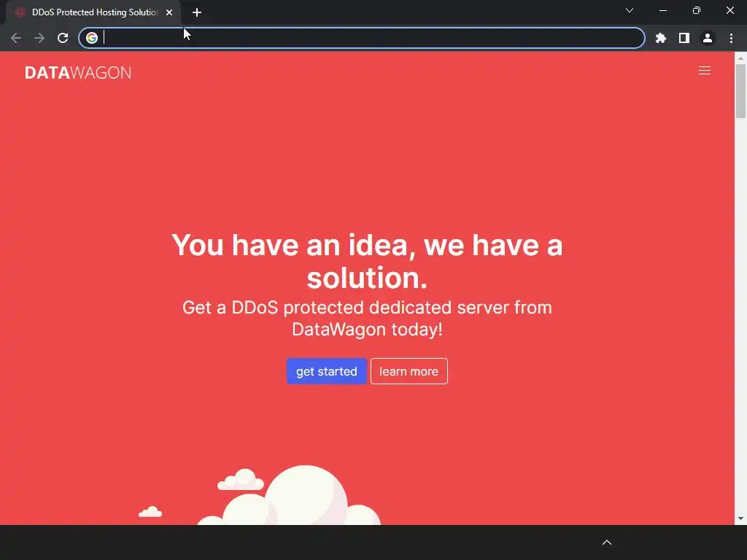Focus the URL address bar field

click(362, 38)
